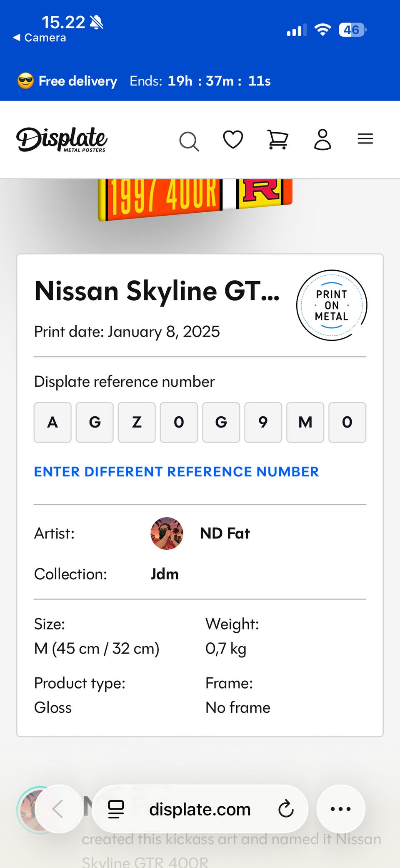Open artist ND Fat profile
The image size is (400, 868).
pos(225,533)
